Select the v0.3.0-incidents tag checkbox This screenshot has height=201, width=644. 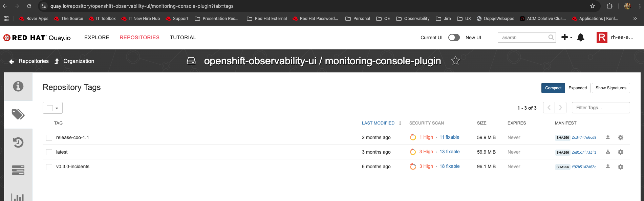(49, 167)
